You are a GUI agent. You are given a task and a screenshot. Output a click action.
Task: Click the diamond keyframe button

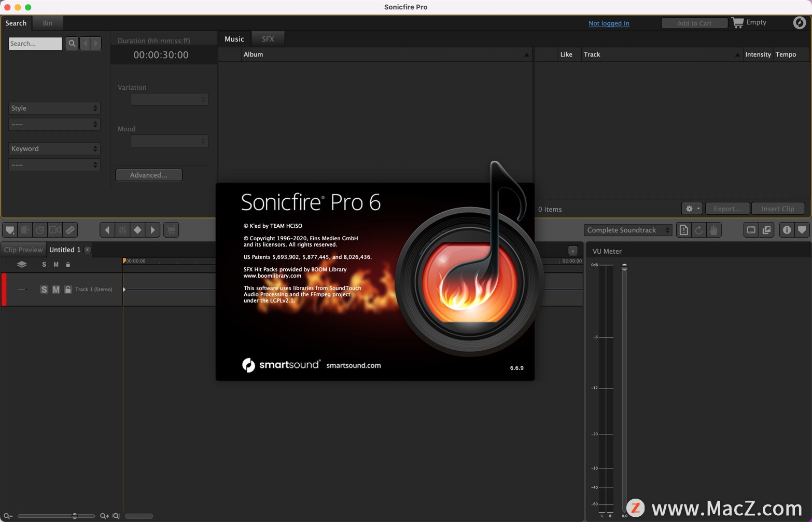tap(137, 230)
